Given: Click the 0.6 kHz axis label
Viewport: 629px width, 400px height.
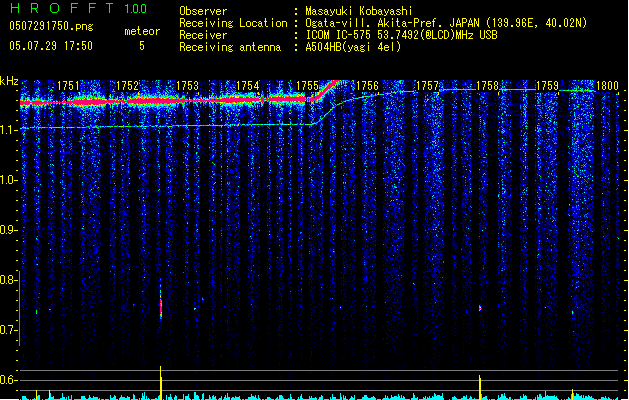Looking at the screenshot, I should click(x=8, y=380).
